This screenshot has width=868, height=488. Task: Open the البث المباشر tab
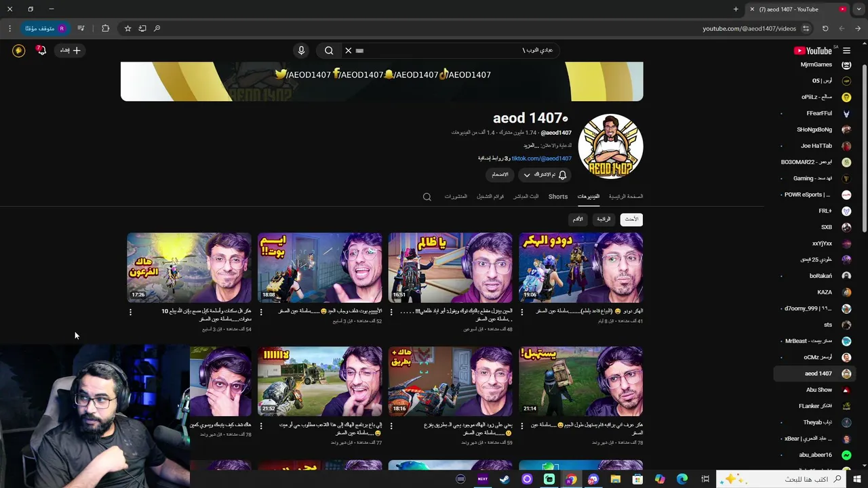point(526,197)
